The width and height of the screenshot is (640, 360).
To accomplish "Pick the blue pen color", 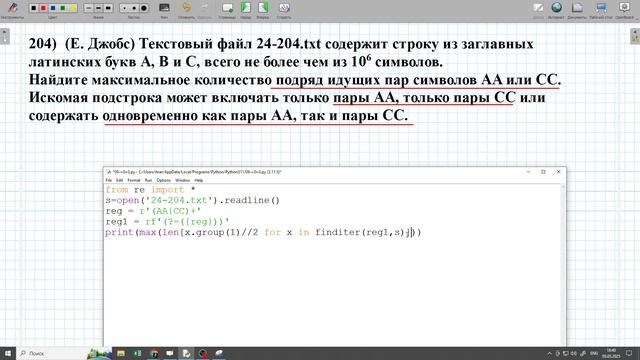I will (x=53, y=8).
